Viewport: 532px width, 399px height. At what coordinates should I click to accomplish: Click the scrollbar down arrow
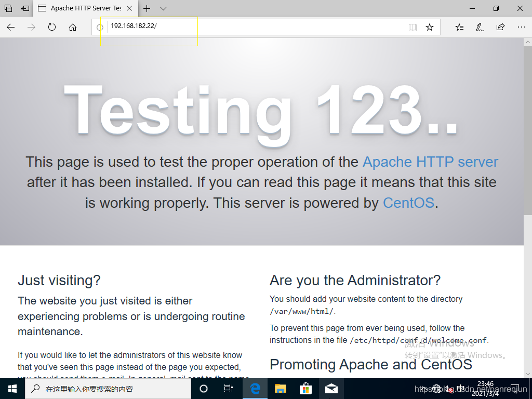tap(528, 374)
